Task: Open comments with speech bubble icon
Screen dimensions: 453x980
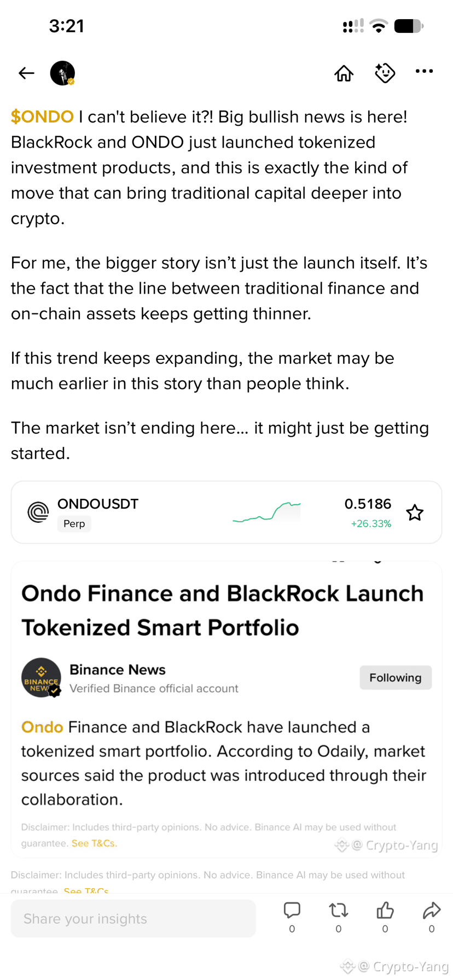Action: tap(292, 911)
